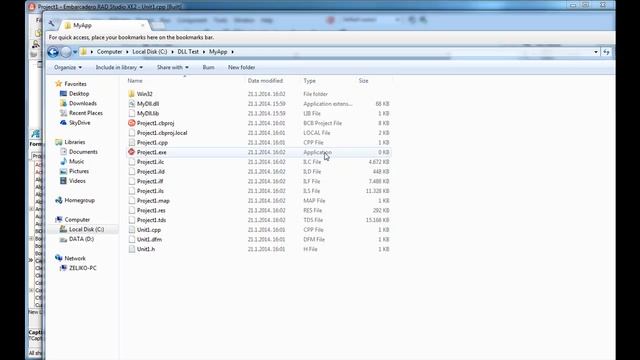640x360 pixels.
Task: Open SkyDrive in Favorites
Action: point(80,123)
